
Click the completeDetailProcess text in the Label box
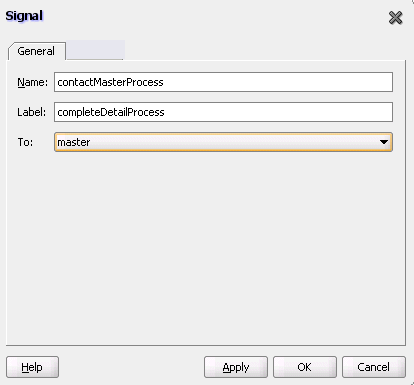(x=111, y=112)
